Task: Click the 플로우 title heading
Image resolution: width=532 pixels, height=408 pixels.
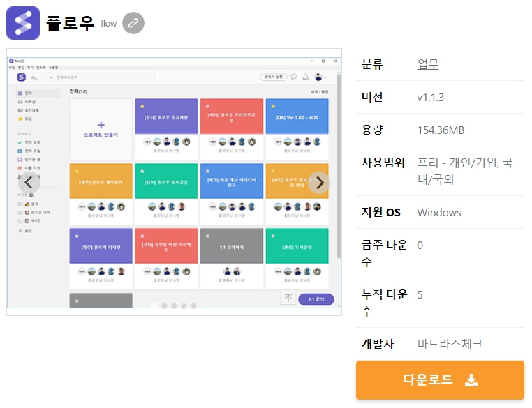Action: 70,23
